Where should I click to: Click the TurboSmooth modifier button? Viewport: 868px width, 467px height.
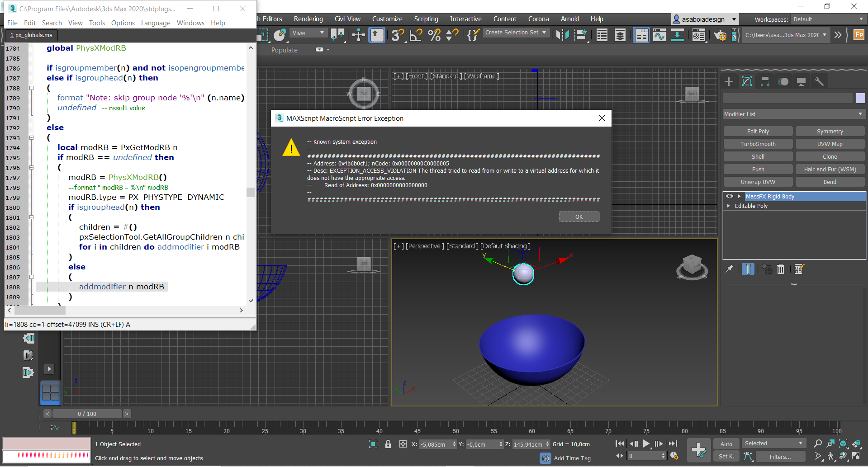[x=758, y=144]
